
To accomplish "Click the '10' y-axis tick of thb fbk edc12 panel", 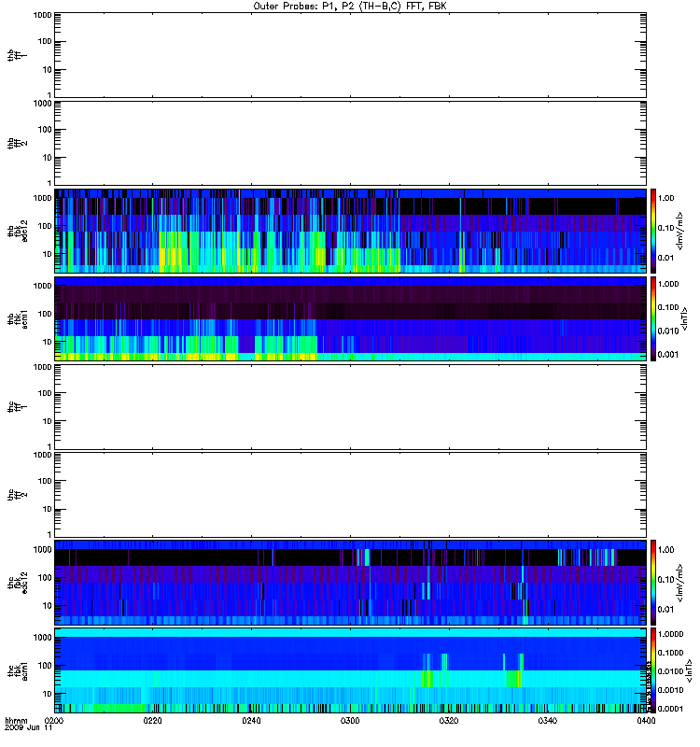I will (48, 254).
